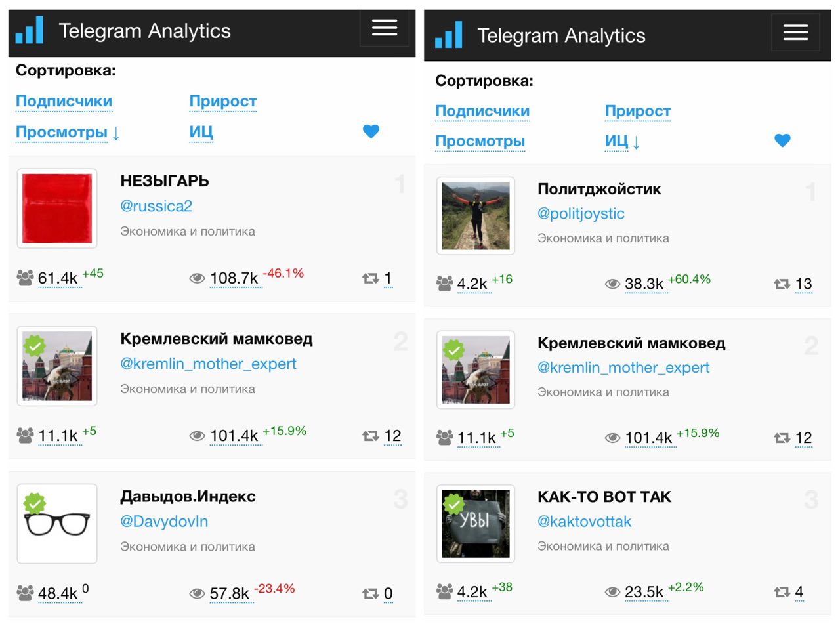Screen dimensions: 840x630
Task: Click the blue heart icon in right panel
Action: tap(782, 140)
